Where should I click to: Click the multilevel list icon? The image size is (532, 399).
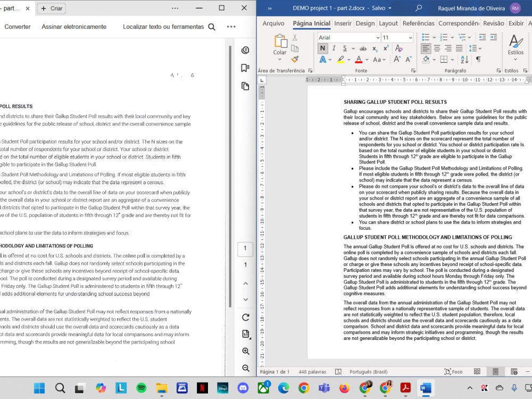point(462,37)
